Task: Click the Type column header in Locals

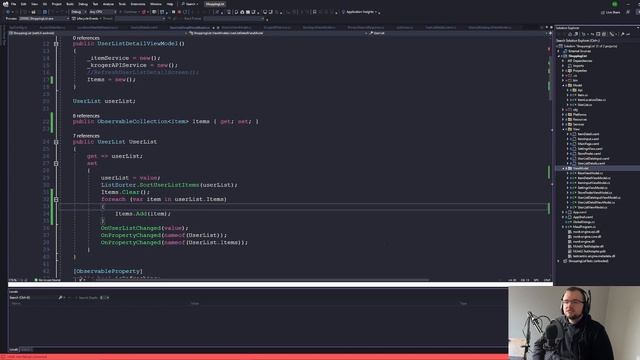Action: 463,304
